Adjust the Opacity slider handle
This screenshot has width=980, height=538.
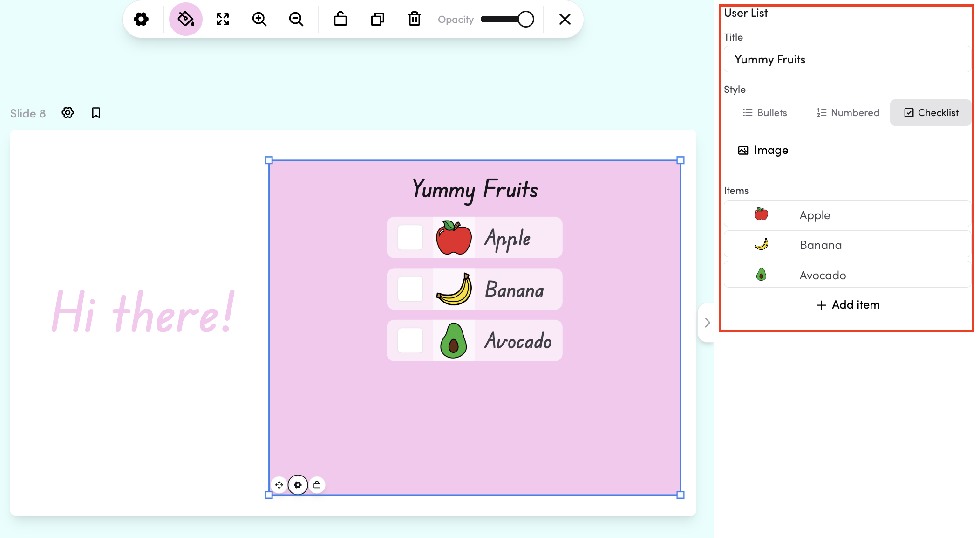[526, 19]
